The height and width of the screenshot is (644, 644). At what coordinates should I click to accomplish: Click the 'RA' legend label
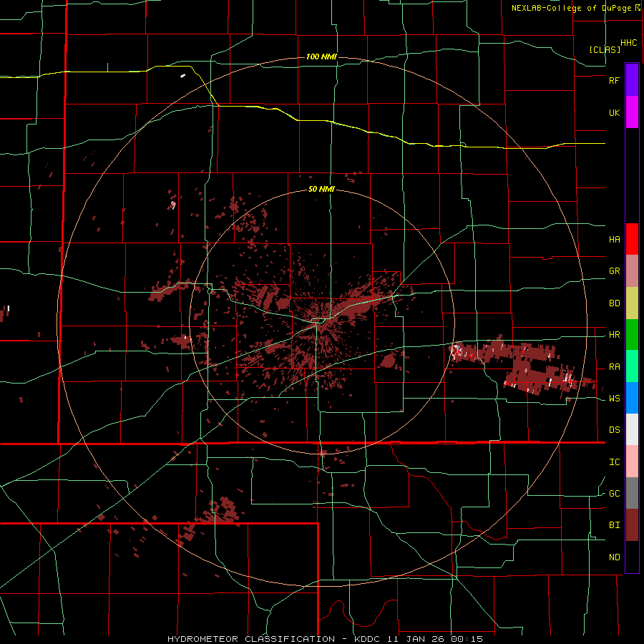point(615,367)
